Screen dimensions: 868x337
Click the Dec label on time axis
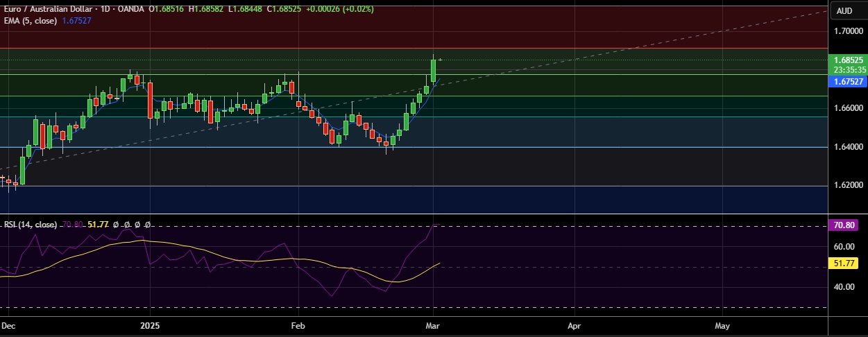9,325
